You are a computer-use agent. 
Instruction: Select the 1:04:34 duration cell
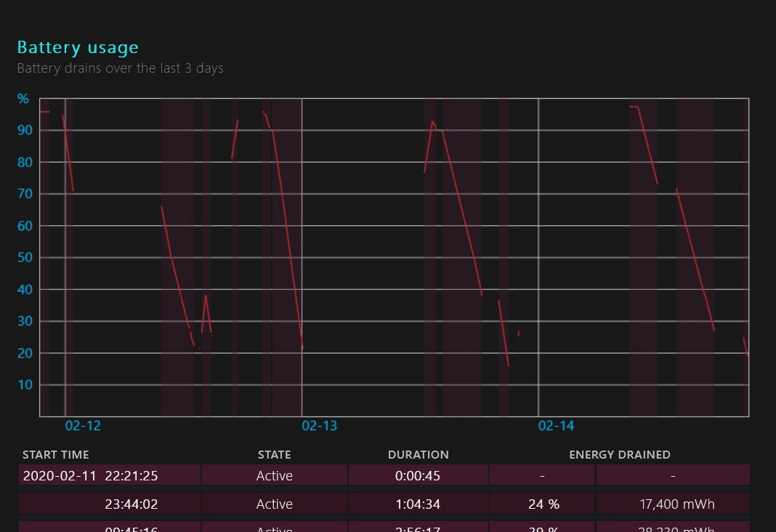(418, 504)
